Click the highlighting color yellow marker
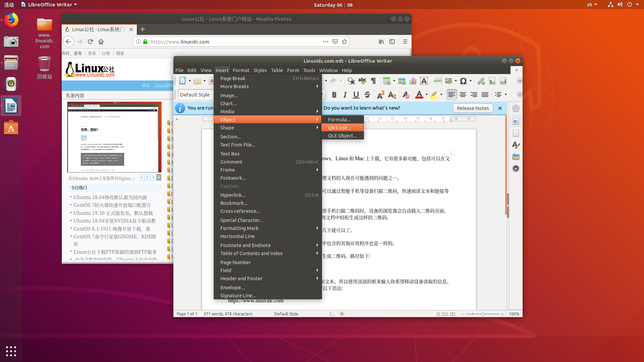The height and width of the screenshot is (362, 644). [x=434, y=95]
